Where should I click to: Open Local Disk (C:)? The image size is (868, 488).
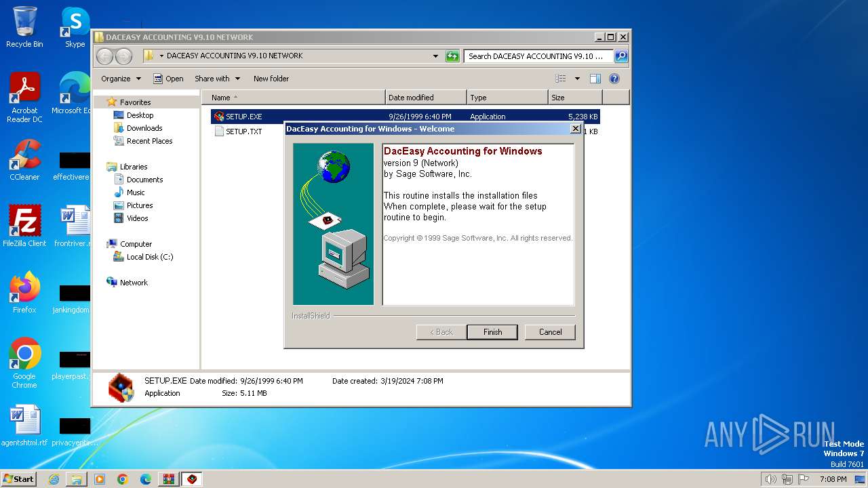149,257
